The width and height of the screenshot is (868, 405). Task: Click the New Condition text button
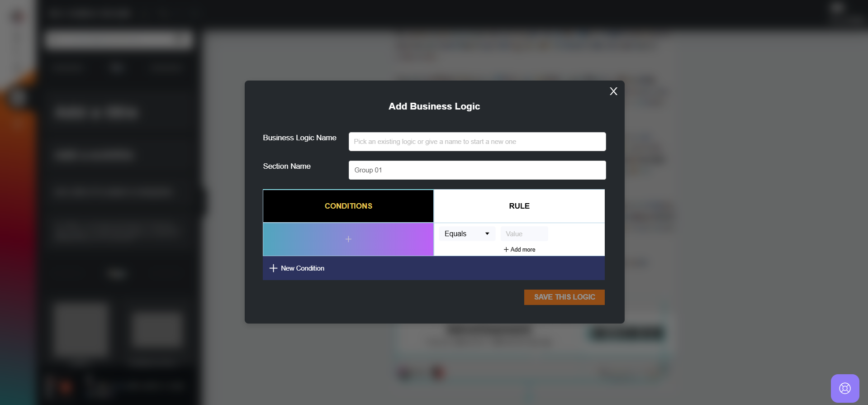[302, 268]
